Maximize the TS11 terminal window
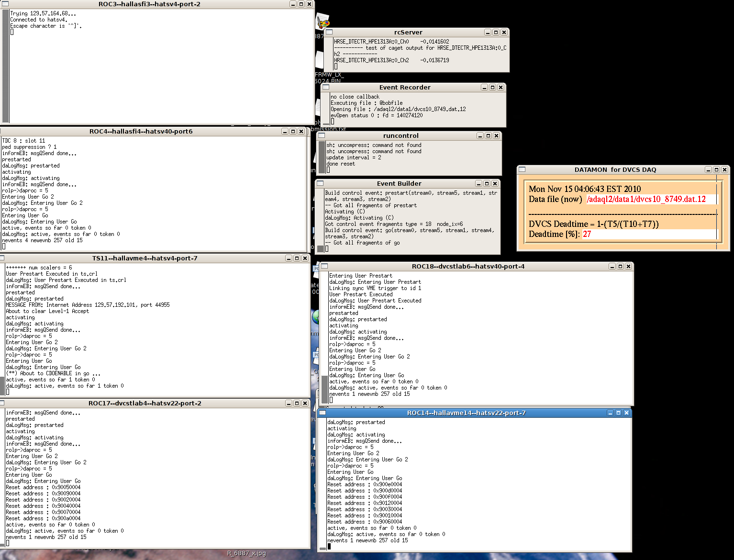Viewport: 734px width, 560px height. [x=297, y=258]
